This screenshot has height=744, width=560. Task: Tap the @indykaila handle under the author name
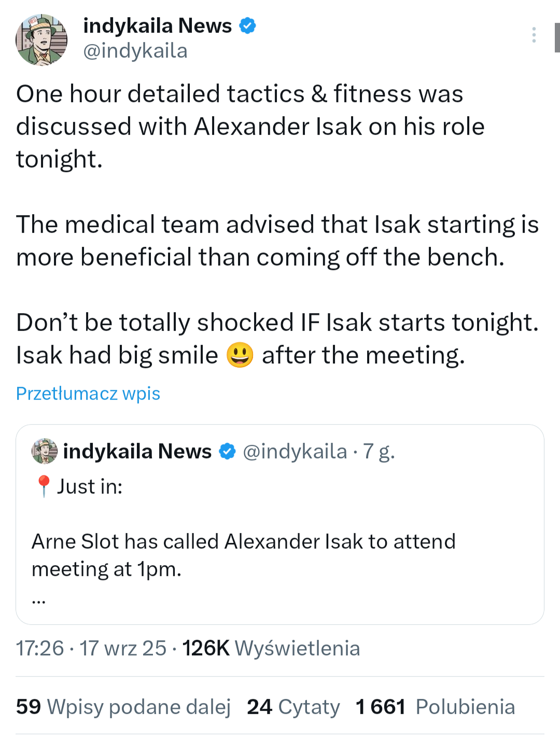(x=135, y=51)
